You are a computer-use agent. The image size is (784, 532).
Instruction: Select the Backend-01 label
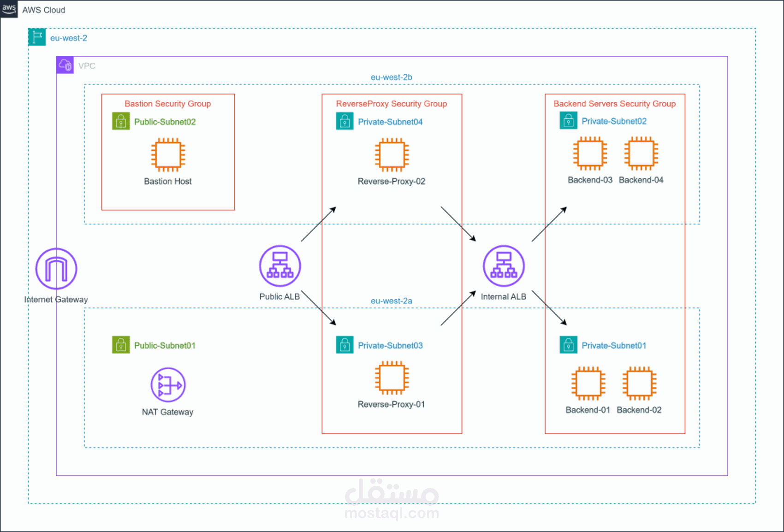(x=588, y=410)
